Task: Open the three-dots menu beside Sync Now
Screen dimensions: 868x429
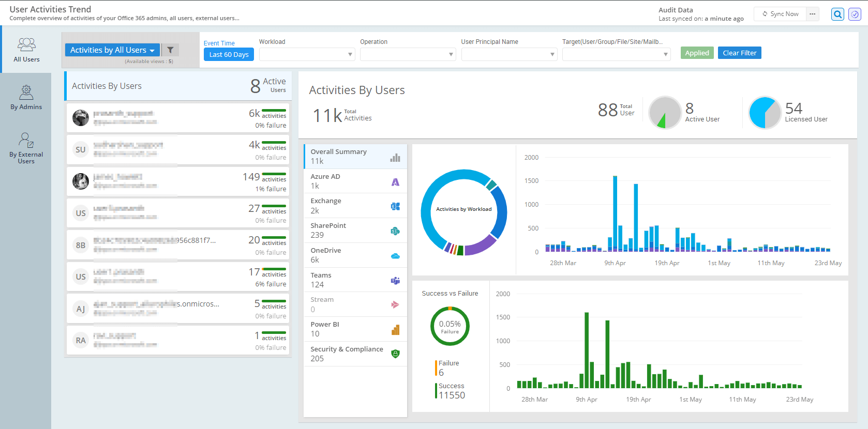Action: (813, 14)
